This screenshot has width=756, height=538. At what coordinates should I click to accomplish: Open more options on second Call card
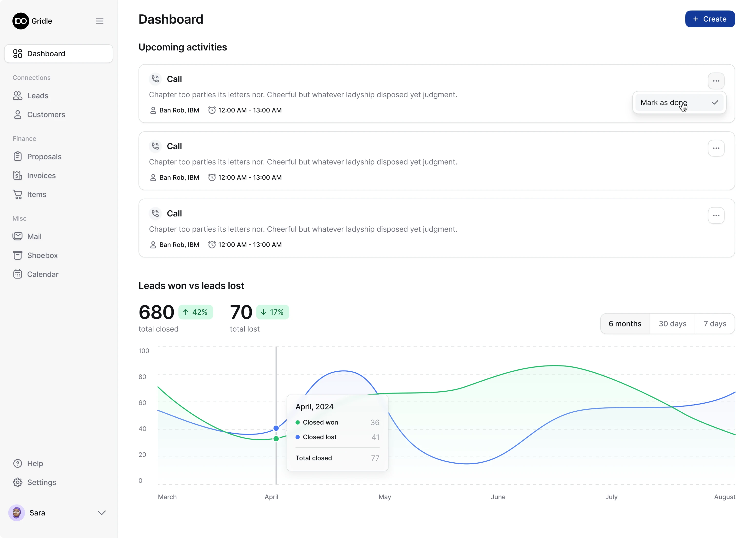click(x=716, y=148)
